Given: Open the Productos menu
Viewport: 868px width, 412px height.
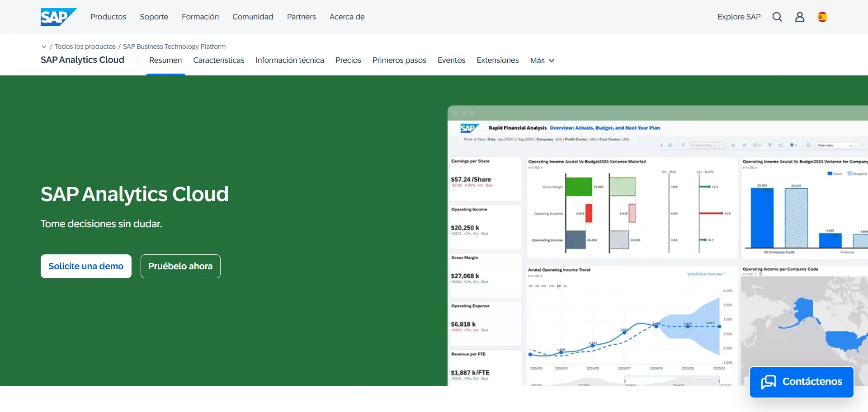Looking at the screenshot, I should point(108,17).
